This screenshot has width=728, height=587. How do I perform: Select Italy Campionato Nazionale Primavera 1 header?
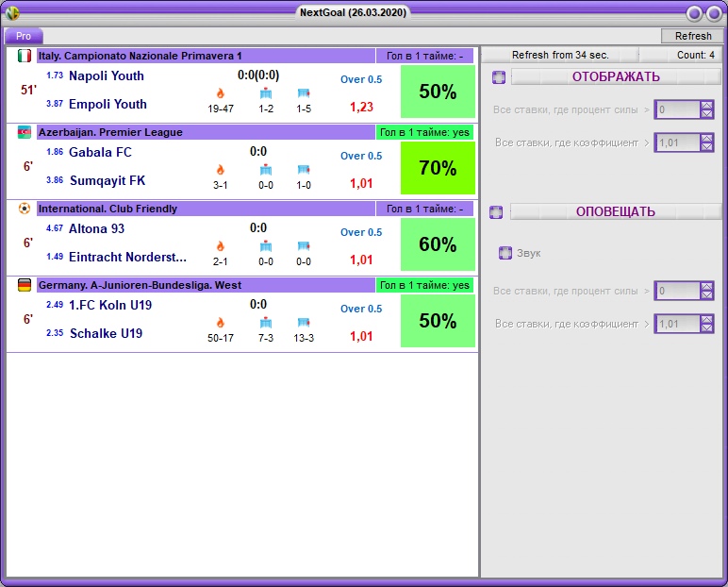(x=206, y=56)
